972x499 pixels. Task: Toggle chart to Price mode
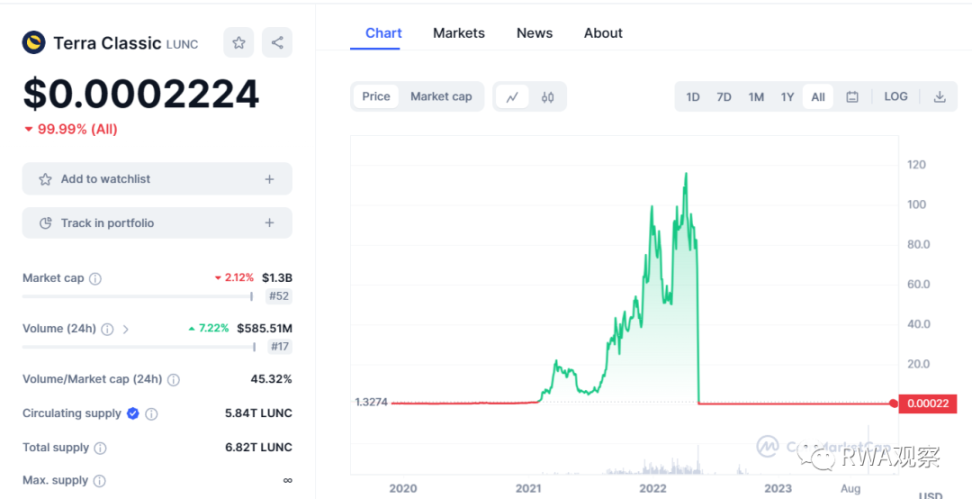pos(376,97)
